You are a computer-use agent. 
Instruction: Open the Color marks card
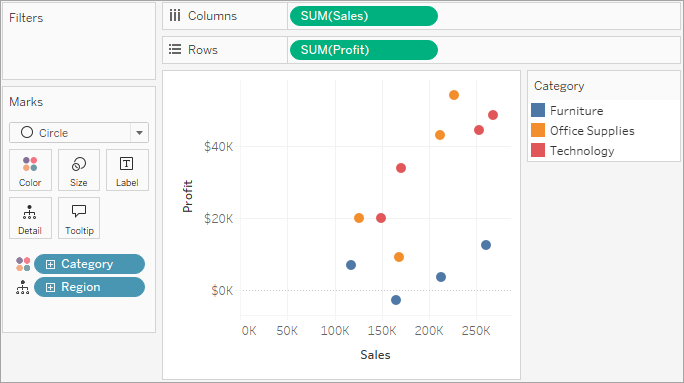pos(30,170)
